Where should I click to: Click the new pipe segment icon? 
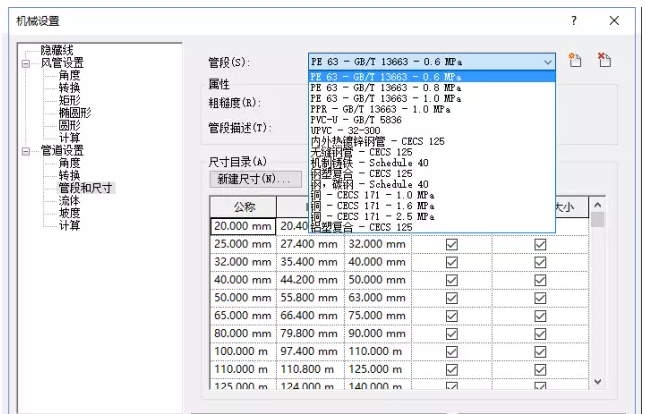point(574,61)
